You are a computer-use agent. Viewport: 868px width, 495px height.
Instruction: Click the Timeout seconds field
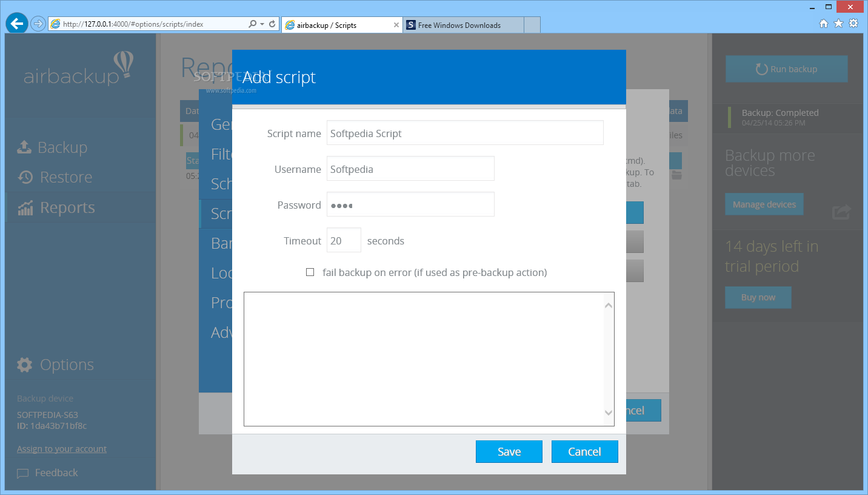[344, 240]
